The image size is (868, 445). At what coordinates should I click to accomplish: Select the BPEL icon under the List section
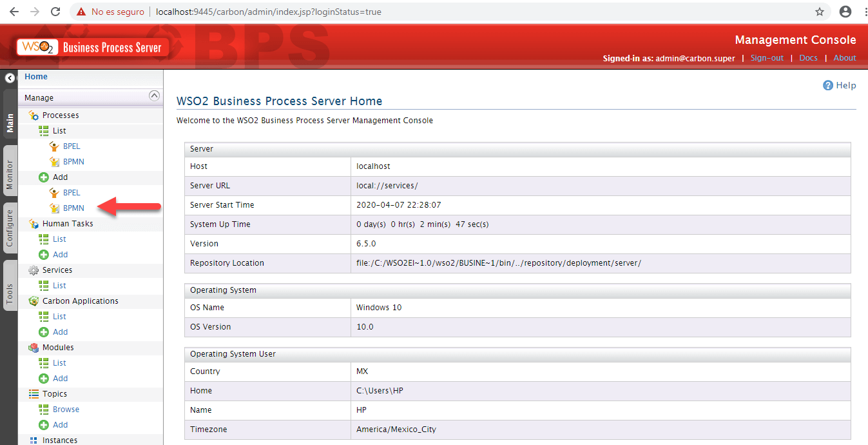(x=55, y=146)
